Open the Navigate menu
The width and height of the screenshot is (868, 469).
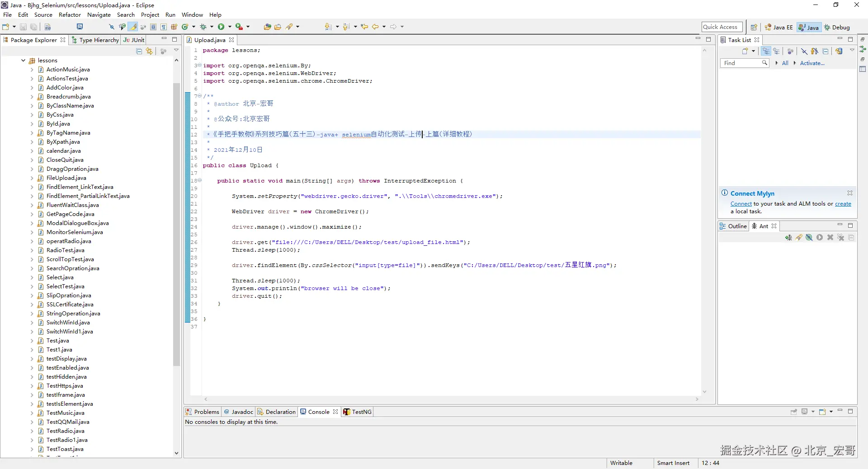click(x=99, y=15)
